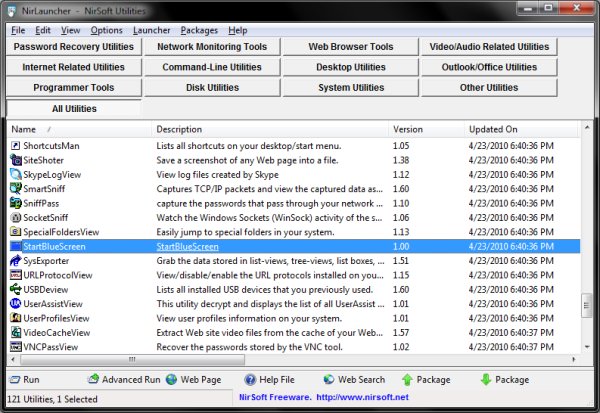Sort list by Version column header
Screen dimensions: 600x413
coord(427,129)
